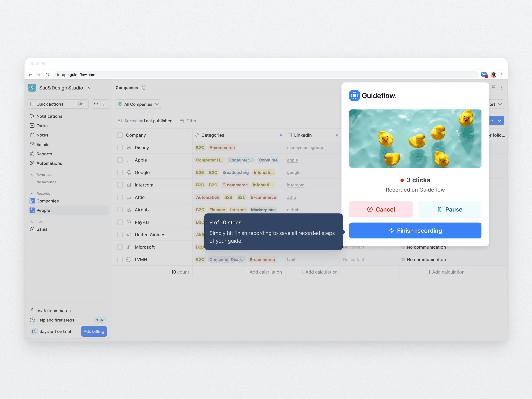This screenshot has width=532, height=399.
Task: Click the info icon next to Companies title
Action: (144, 88)
